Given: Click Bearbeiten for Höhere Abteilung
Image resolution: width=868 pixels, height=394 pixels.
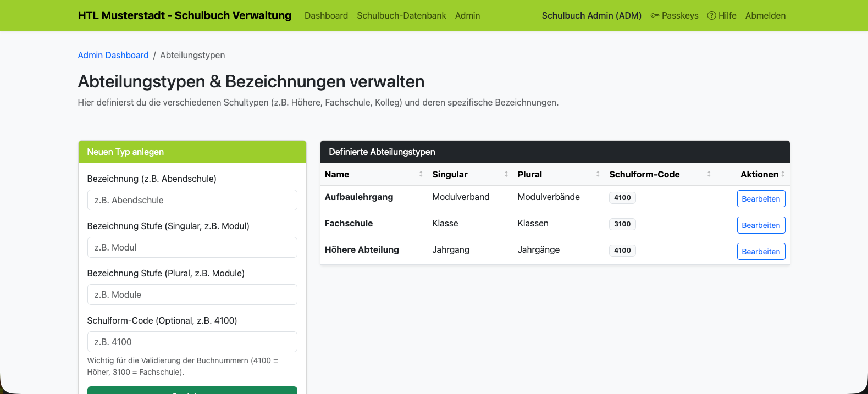Looking at the screenshot, I should coord(761,252).
